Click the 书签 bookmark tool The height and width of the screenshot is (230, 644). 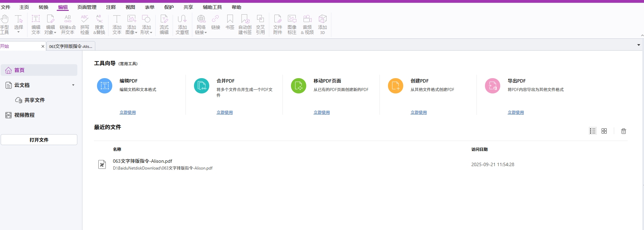[230, 22]
